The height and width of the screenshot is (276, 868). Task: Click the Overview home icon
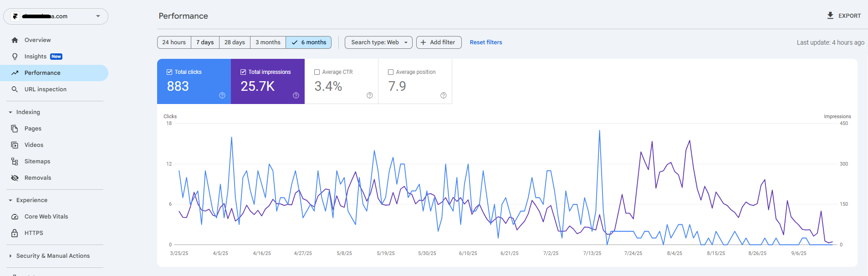tap(15, 40)
